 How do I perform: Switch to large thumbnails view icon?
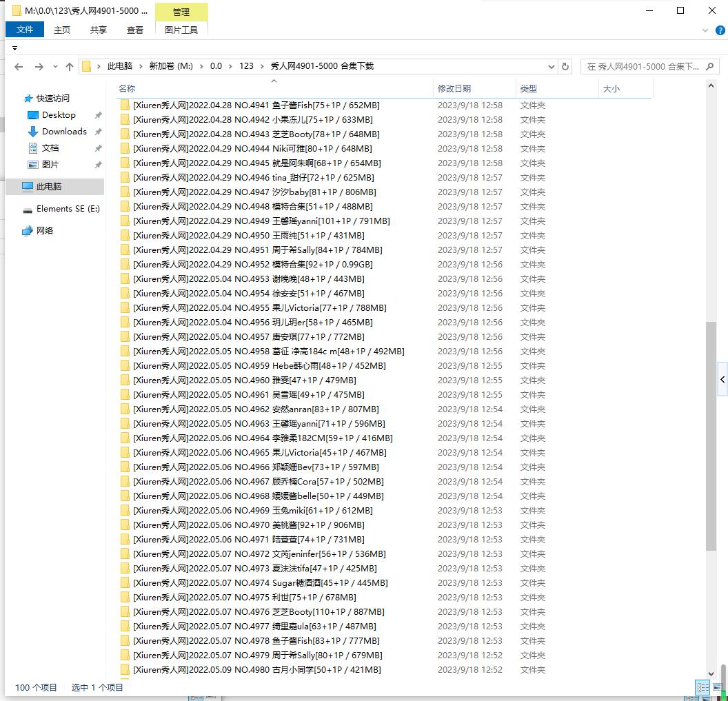pos(718,687)
